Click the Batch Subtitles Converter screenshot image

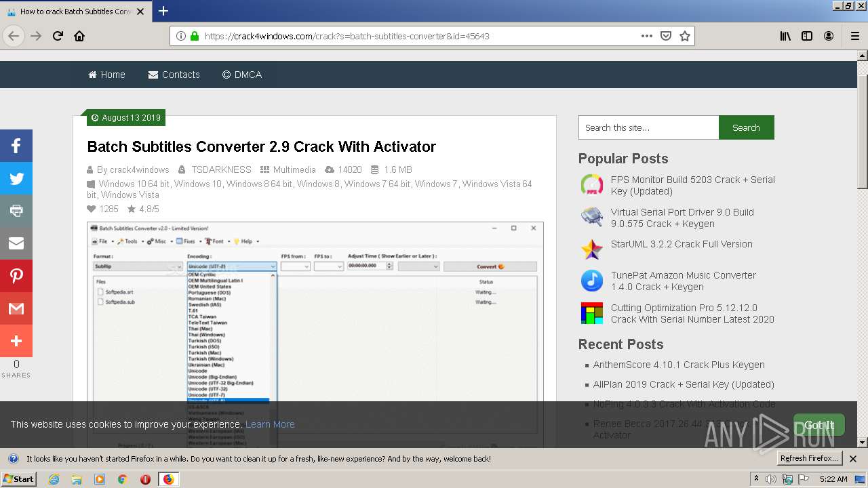pos(315,334)
